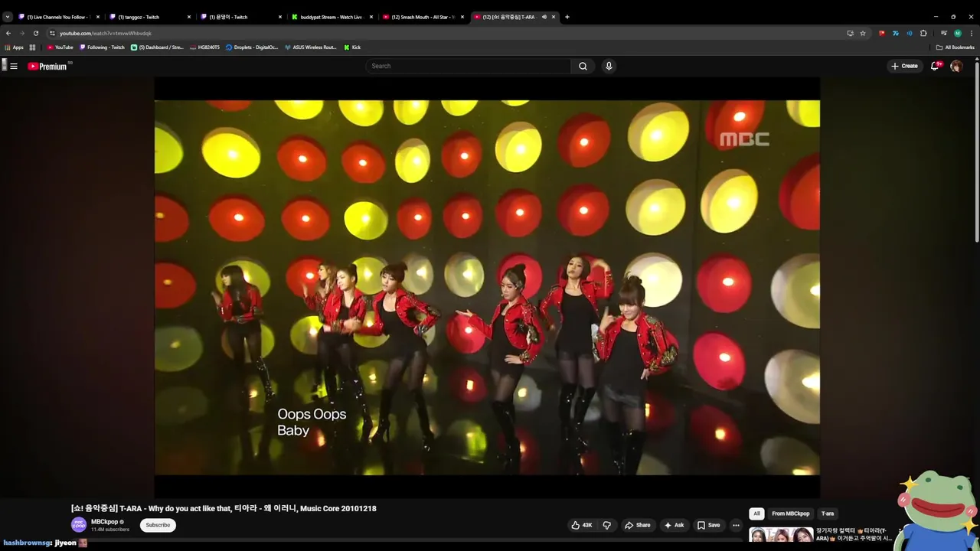980x551 pixels.
Task: Open the Kick bookmark
Action: pos(352,47)
